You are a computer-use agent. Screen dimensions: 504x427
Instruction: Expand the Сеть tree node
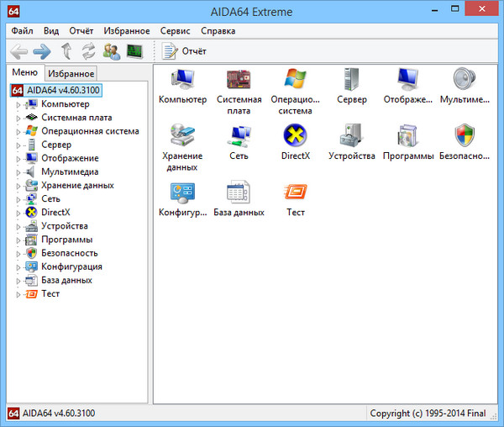(x=18, y=199)
